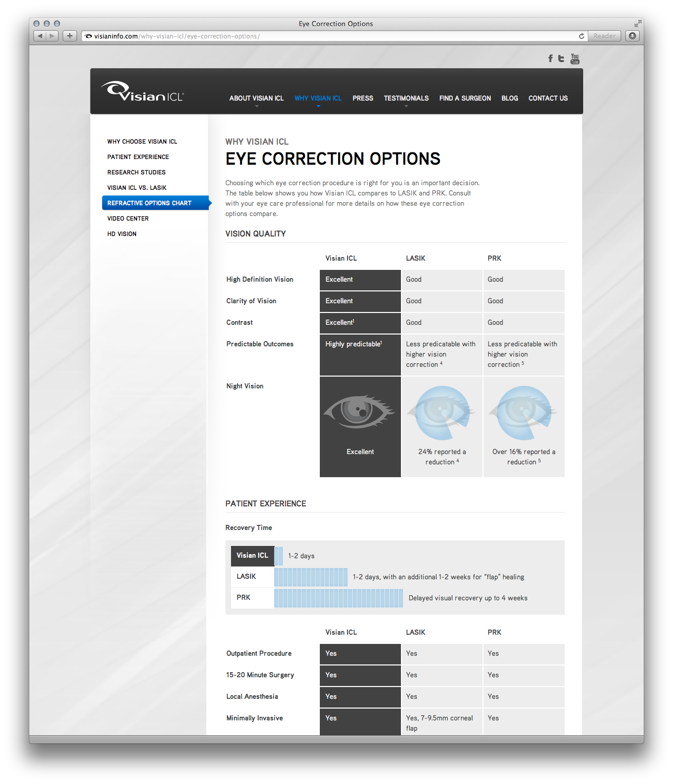
Task: Toggle full screen with the resize arrows
Action: click(637, 24)
